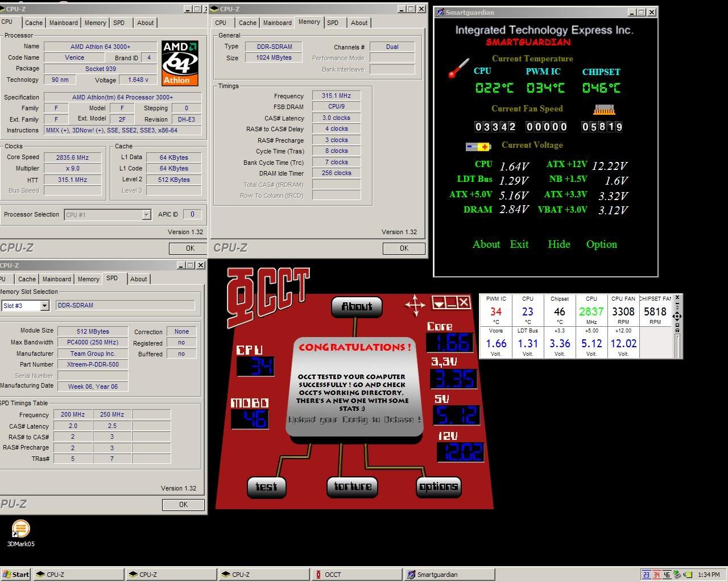Click the battery voltage icon in Smartguardian
The height and width of the screenshot is (582, 728).
tap(478, 147)
